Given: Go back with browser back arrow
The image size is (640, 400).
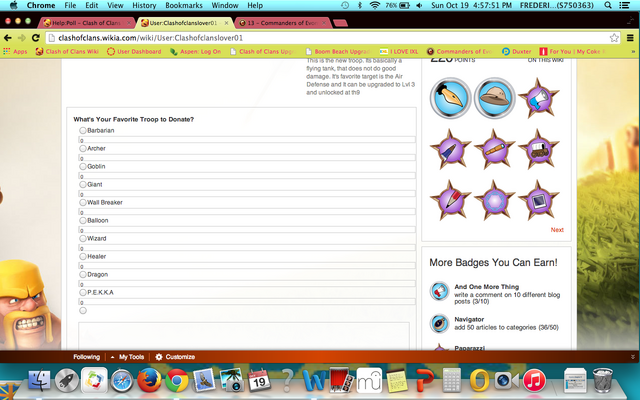Looking at the screenshot, I should 8,38.
